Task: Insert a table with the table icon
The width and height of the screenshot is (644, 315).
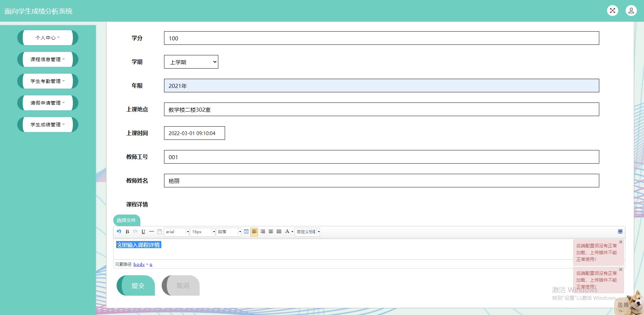Action: (x=246, y=231)
